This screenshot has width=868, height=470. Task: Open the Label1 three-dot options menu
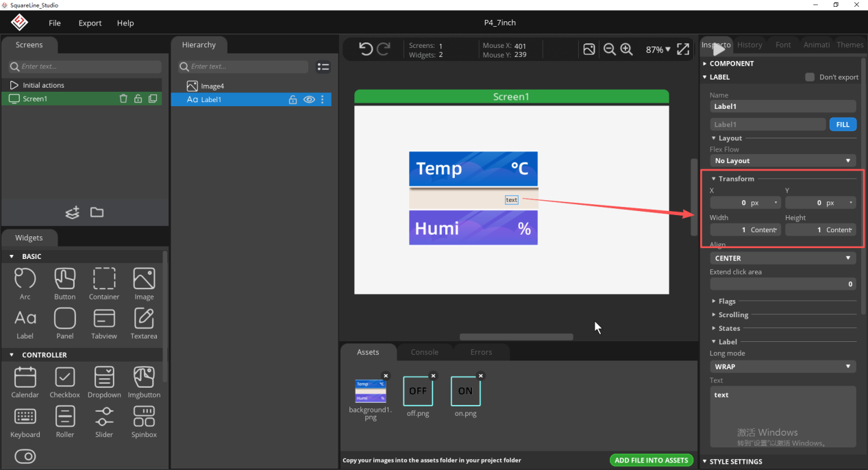pyautogui.click(x=323, y=100)
